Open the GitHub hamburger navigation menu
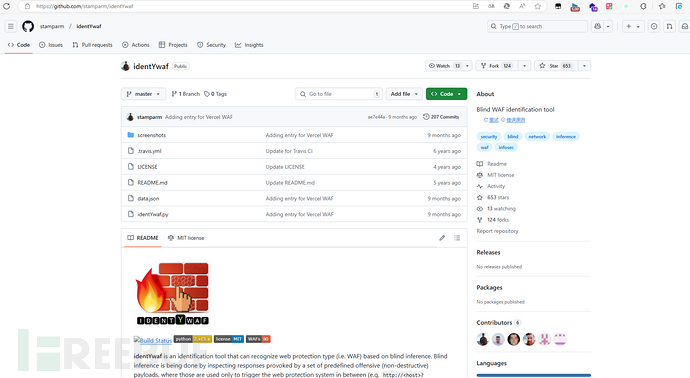The width and height of the screenshot is (690, 378). 11,26
